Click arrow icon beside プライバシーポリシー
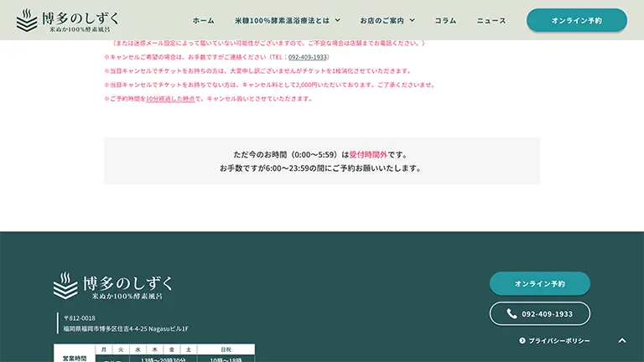644x362 pixels. [x=522, y=341]
